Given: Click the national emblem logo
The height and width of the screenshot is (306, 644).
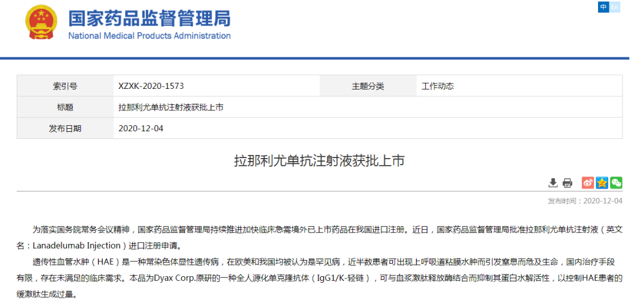Looking at the screenshot, I should (x=42, y=22).
